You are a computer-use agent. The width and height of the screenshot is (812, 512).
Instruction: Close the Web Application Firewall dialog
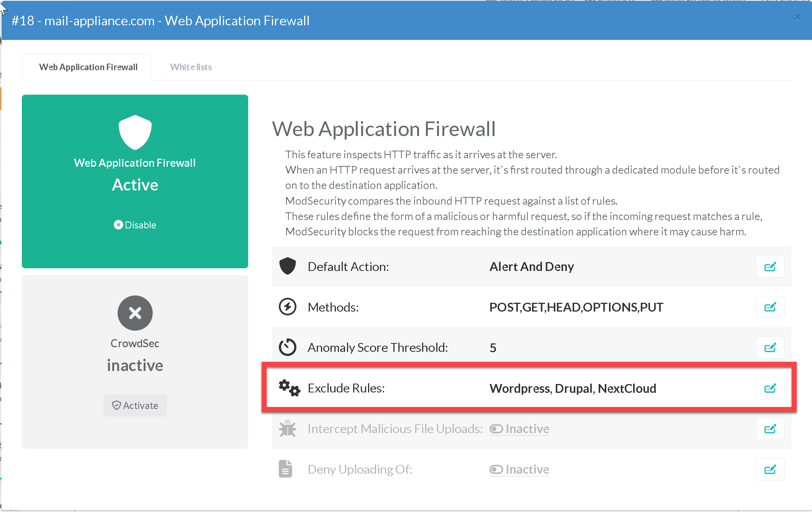click(x=797, y=18)
